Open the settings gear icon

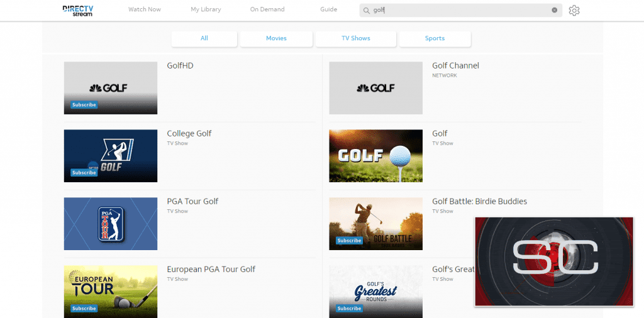point(574,10)
